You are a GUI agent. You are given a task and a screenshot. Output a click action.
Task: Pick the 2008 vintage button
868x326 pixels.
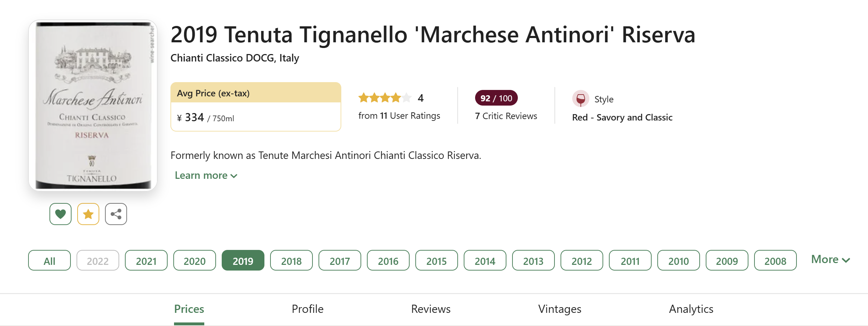[775, 261]
